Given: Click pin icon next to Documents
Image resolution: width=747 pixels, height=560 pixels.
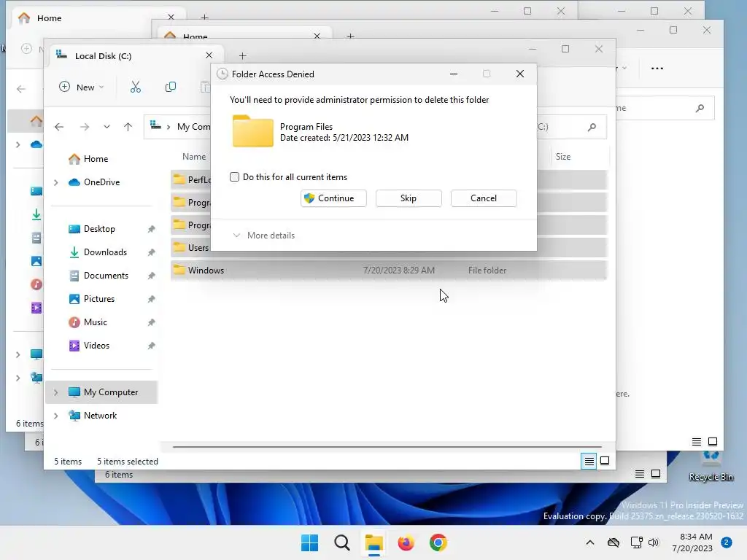Looking at the screenshot, I should click(151, 276).
